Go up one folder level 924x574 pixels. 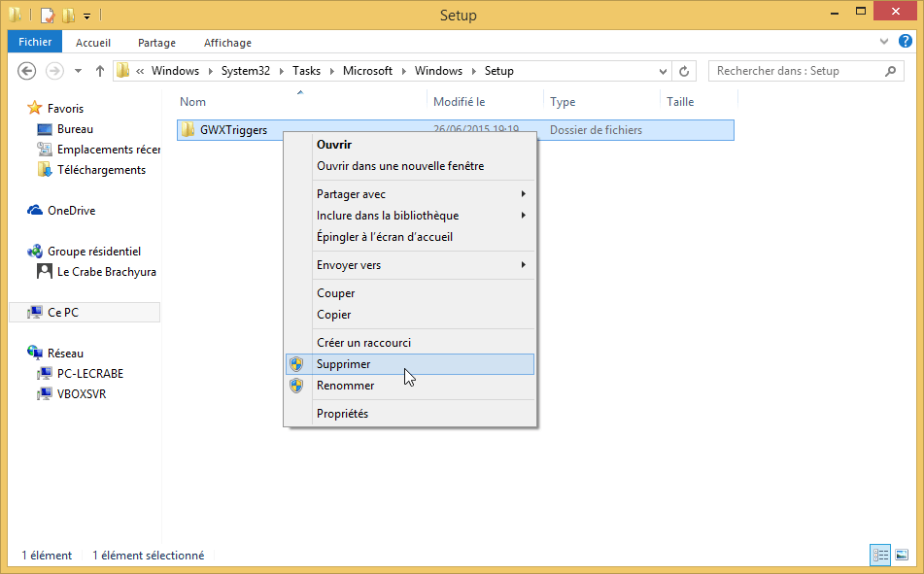point(99,71)
